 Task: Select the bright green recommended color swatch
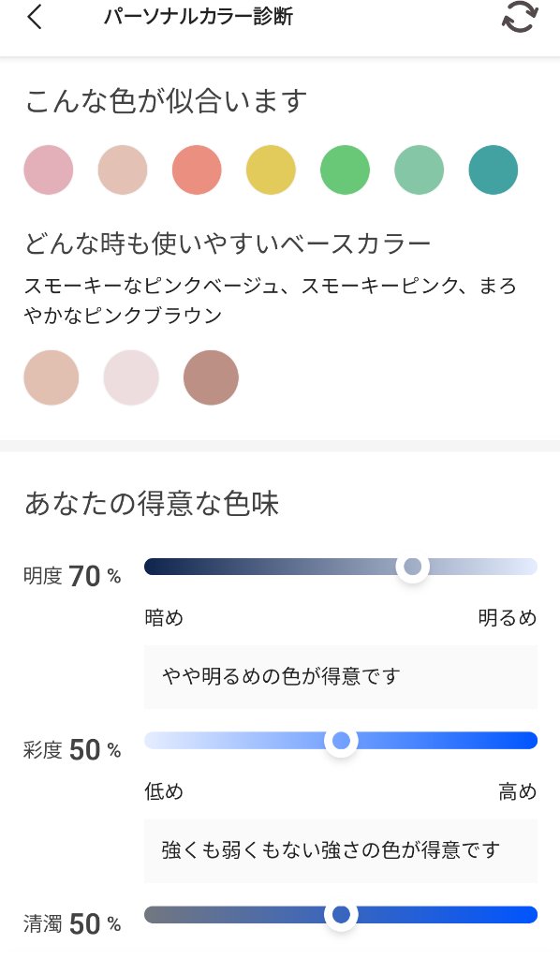pos(345,170)
